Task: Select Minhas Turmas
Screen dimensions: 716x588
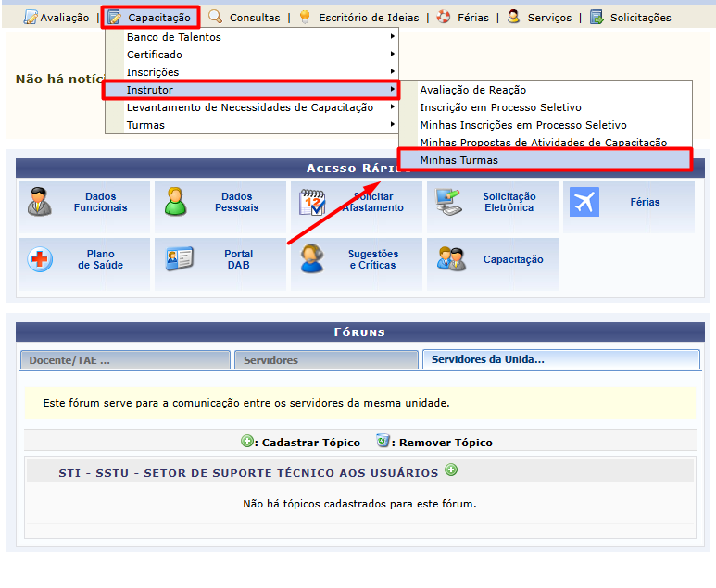Action: (546, 160)
